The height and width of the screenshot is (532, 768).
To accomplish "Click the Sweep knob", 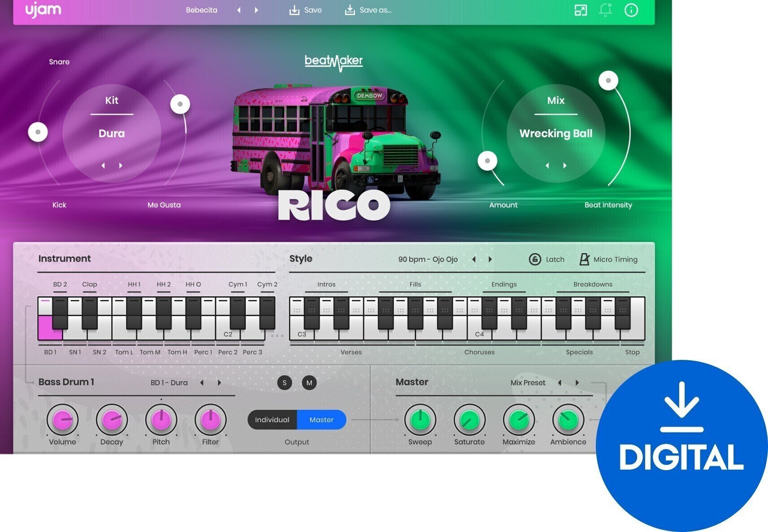I will 420,420.
